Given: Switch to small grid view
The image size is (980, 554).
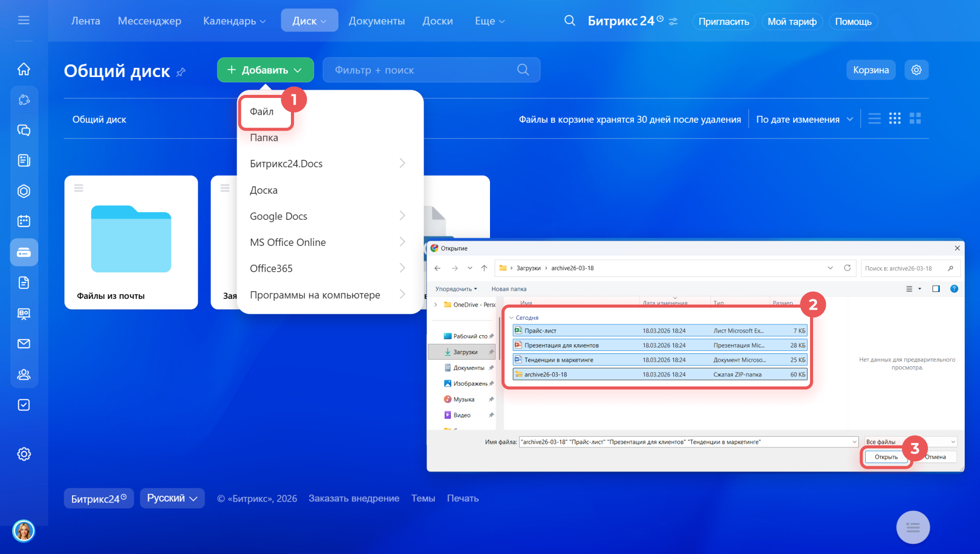Looking at the screenshot, I should [895, 119].
